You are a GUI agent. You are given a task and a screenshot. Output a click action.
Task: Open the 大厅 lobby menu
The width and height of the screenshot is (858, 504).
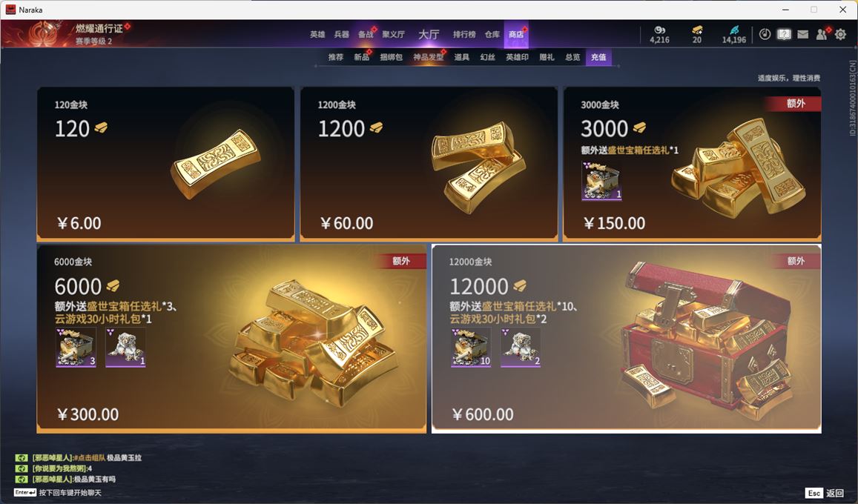[429, 34]
